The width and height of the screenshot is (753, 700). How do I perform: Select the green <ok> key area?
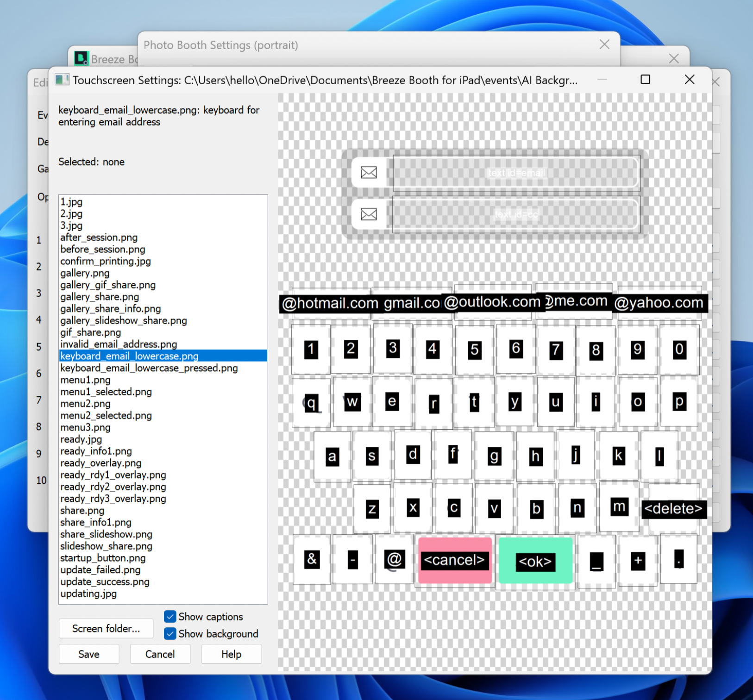tap(535, 561)
